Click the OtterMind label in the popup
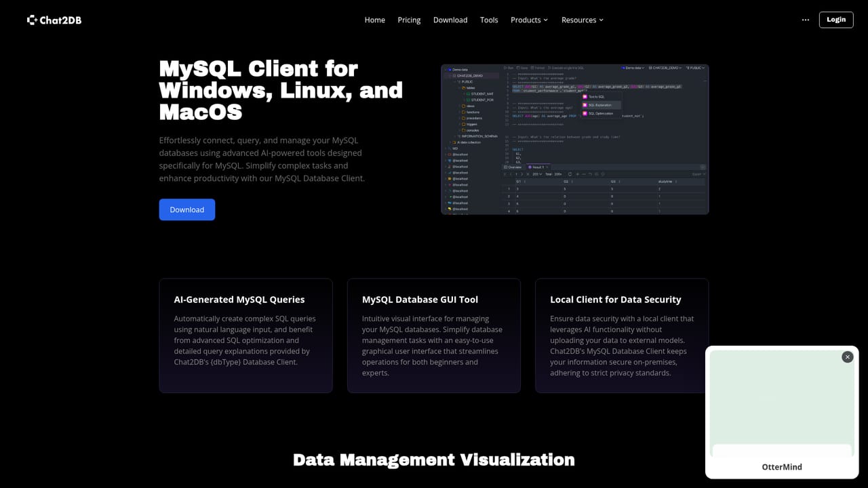Screen dimensions: 868x488 point(782,467)
